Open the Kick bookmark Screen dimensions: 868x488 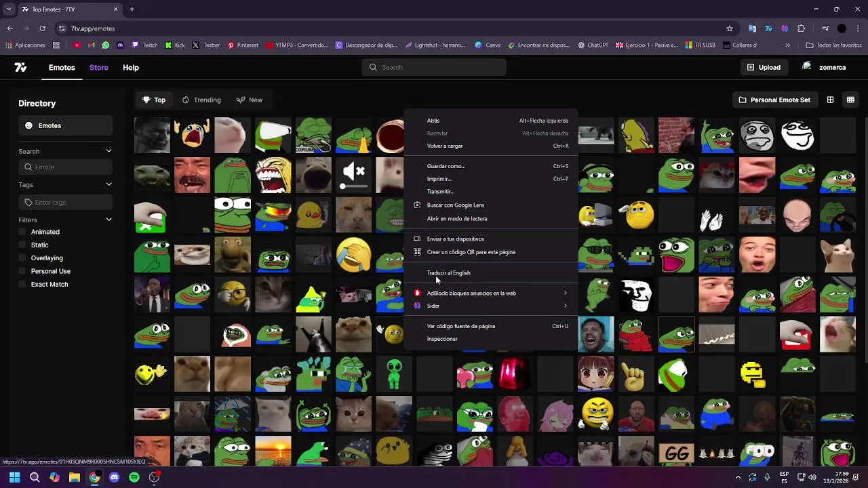pos(175,45)
